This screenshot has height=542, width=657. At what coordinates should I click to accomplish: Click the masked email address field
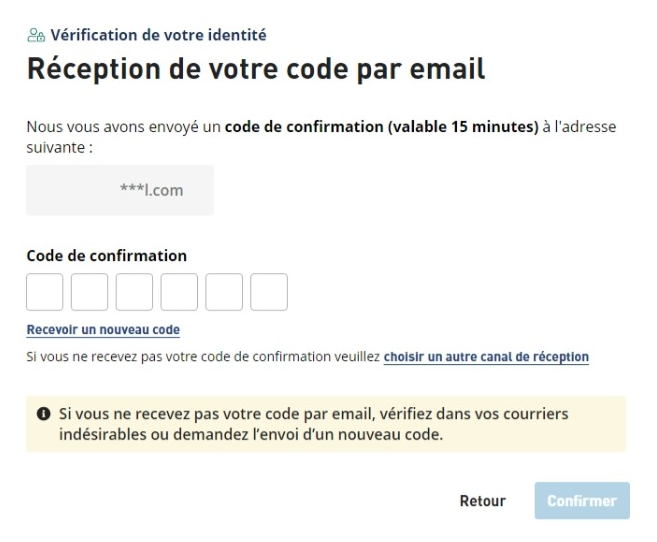(120, 190)
